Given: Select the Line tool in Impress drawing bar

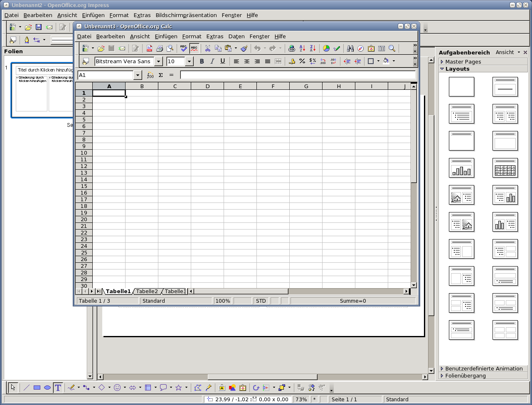Looking at the screenshot, I should click(x=27, y=388).
